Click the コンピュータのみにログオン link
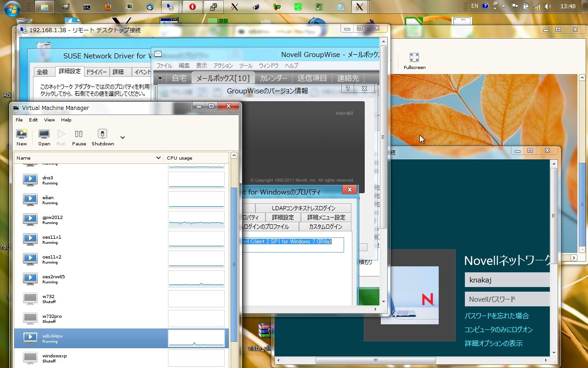Screen dimensions: 588x368 tap(498, 330)
